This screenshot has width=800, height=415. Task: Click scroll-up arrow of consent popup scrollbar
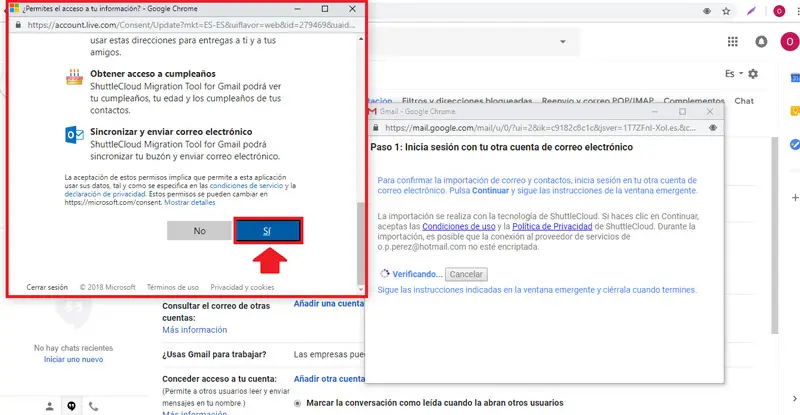click(x=361, y=39)
